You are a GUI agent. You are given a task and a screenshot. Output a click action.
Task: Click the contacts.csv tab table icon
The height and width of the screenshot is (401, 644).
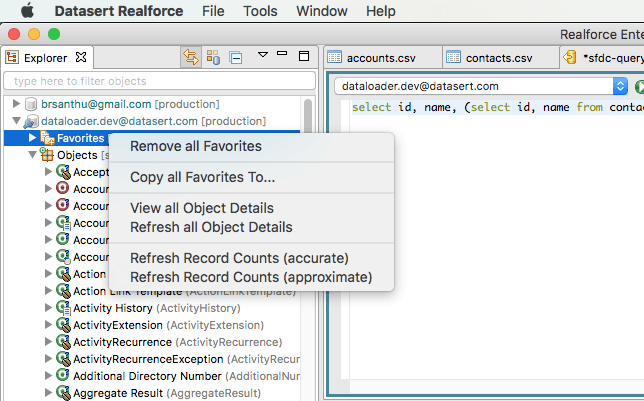pyautogui.click(x=453, y=57)
